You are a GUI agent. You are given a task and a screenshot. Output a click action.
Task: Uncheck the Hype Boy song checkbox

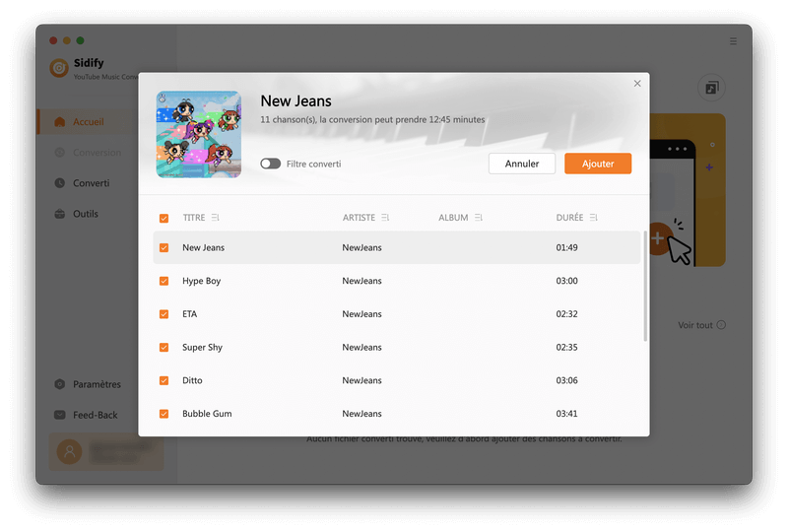tap(164, 281)
